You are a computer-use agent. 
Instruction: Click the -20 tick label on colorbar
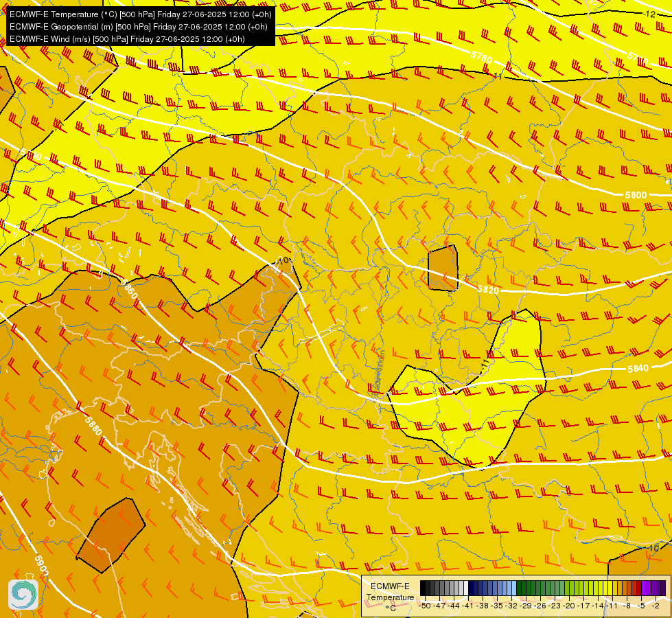click(570, 606)
